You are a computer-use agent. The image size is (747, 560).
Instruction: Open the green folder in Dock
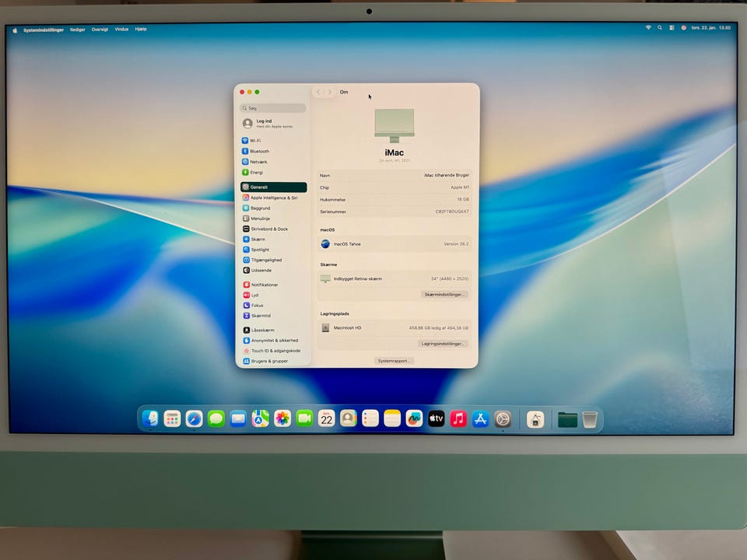click(x=567, y=420)
